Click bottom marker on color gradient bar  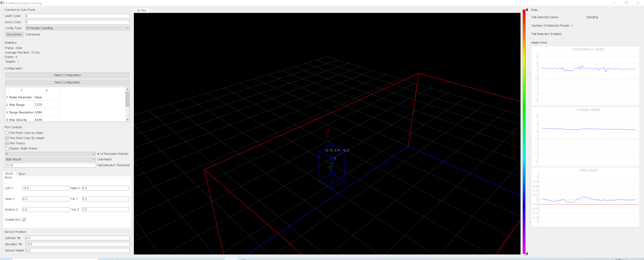pos(526,253)
